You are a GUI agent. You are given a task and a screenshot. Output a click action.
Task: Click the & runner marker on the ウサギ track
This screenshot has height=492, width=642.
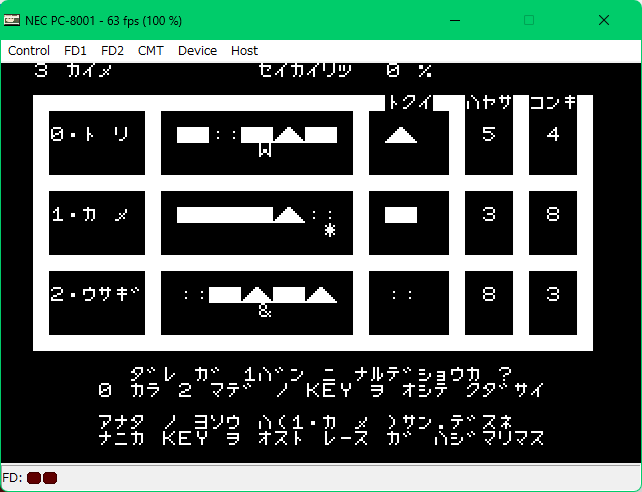click(x=265, y=310)
